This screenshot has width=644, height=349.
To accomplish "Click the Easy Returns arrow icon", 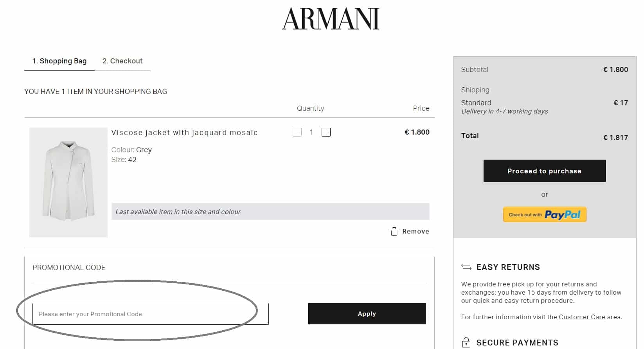I will tap(466, 267).
